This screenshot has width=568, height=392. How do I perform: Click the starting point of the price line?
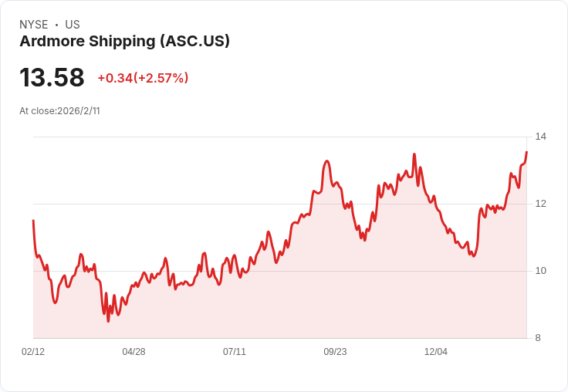pyautogui.click(x=33, y=220)
